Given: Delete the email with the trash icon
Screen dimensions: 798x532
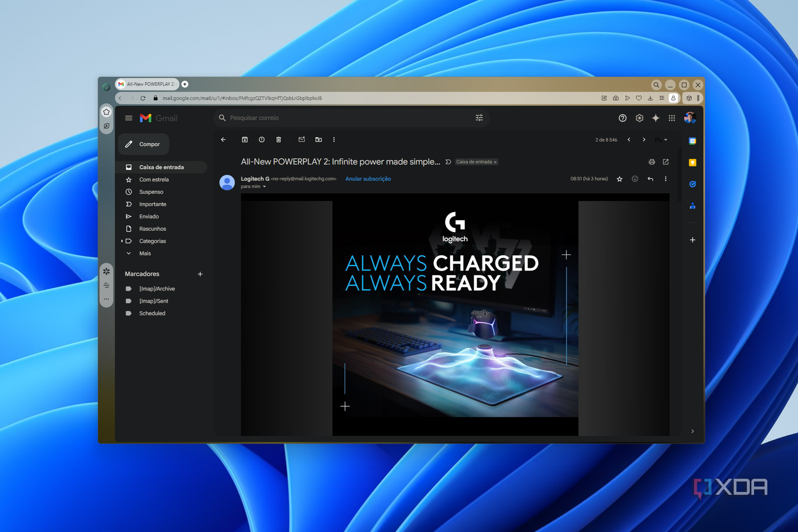Looking at the screenshot, I should (279, 140).
